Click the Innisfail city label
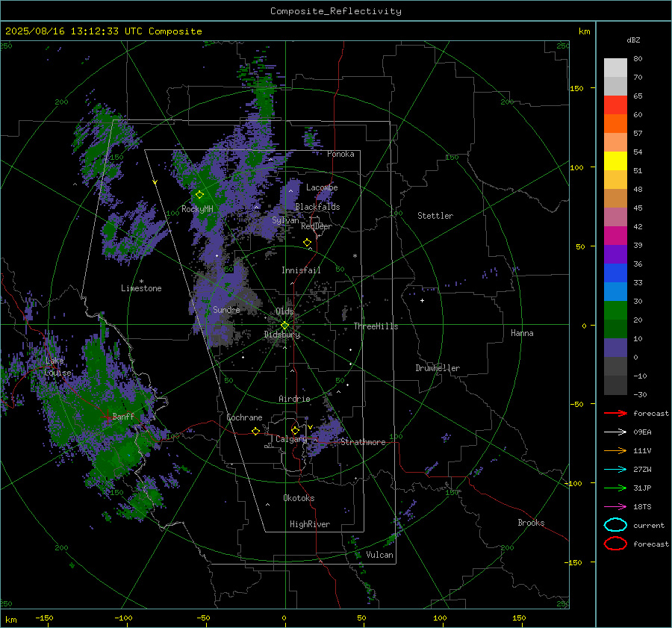Screen dimensions: 672x628 pos(301,270)
